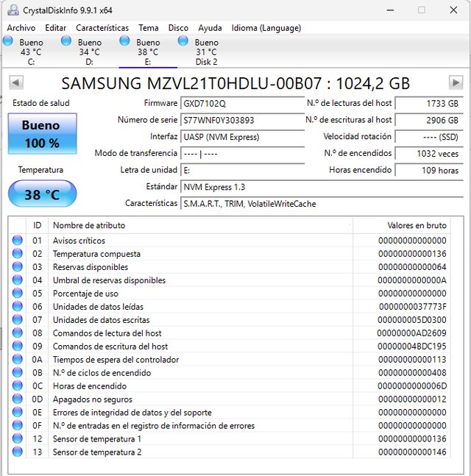Click the Características field with S.M.A.R.T., TRIM

[322, 204]
